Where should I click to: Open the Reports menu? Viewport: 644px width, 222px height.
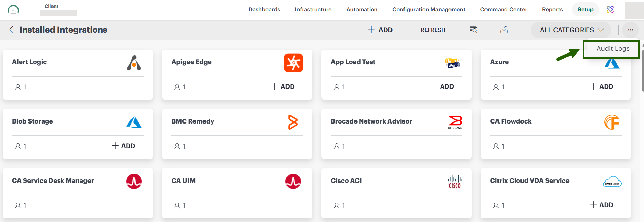pos(552,9)
